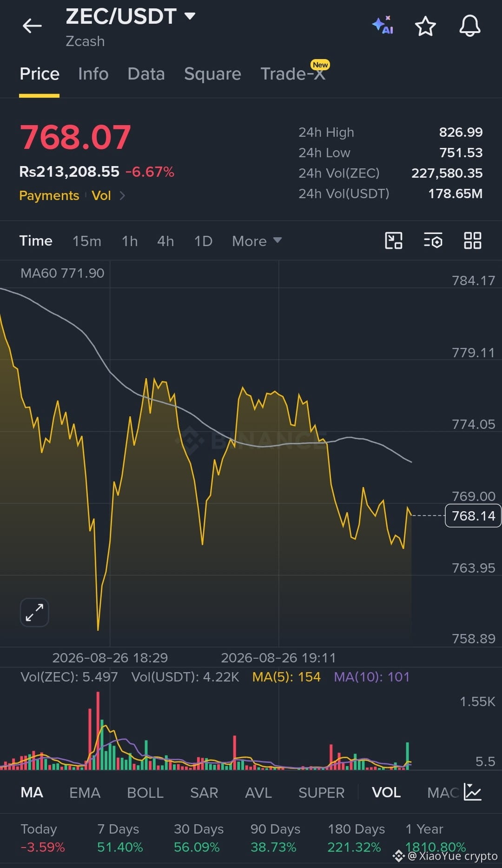Tap the 30 Days 56.09% performance
Viewport: 502px width, 868px height.
[x=198, y=838]
